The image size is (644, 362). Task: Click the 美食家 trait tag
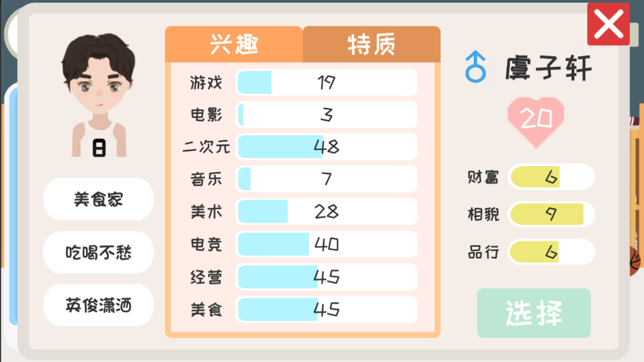pyautogui.click(x=98, y=199)
